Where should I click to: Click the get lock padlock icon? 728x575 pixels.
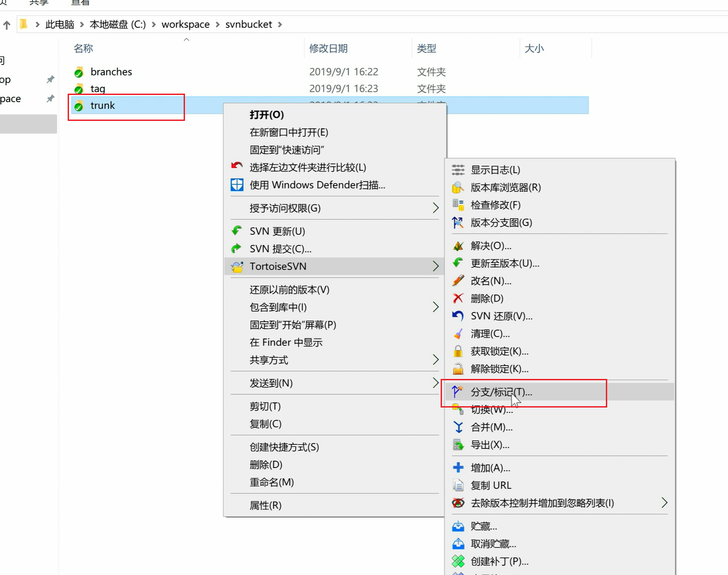coord(458,351)
